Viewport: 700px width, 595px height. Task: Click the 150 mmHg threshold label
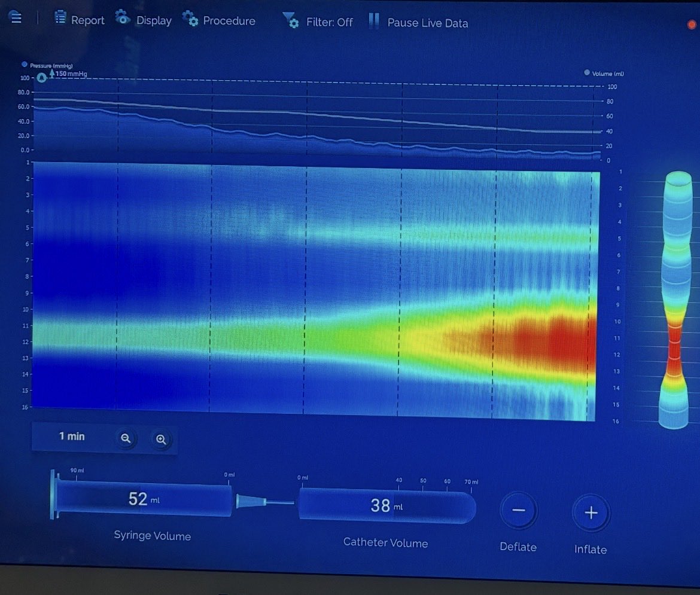click(71, 74)
